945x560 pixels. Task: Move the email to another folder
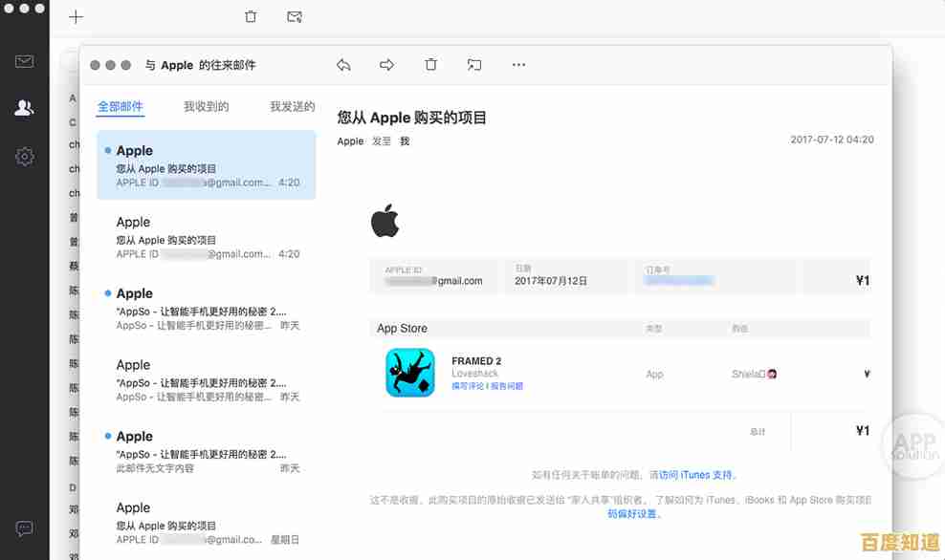[x=474, y=64]
